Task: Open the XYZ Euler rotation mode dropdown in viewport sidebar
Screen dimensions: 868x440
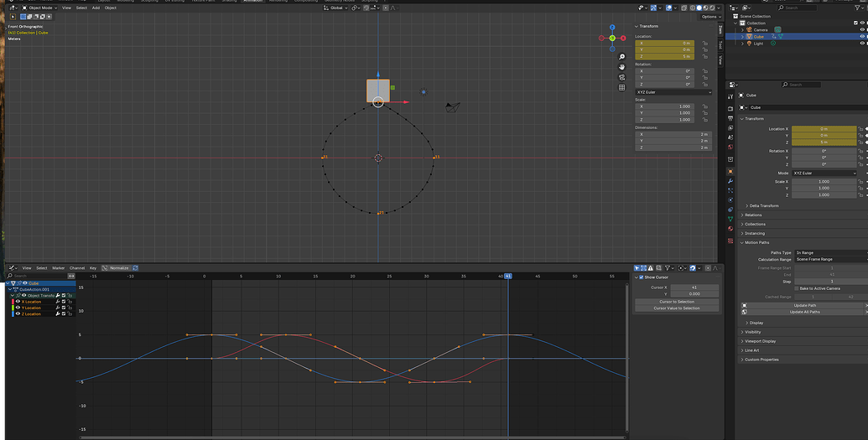Action: coord(673,92)
